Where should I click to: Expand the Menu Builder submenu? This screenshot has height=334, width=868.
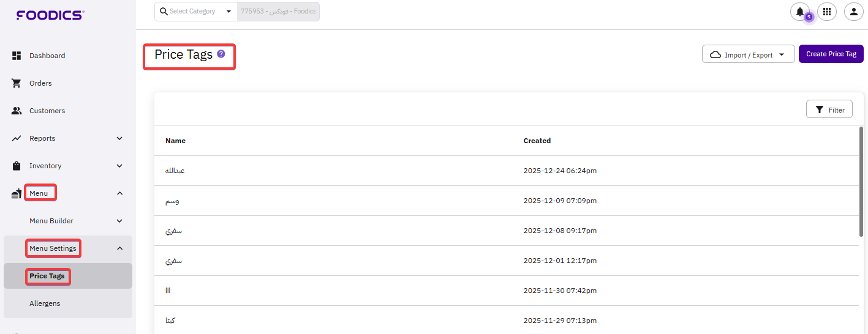(x=119, y=221)
